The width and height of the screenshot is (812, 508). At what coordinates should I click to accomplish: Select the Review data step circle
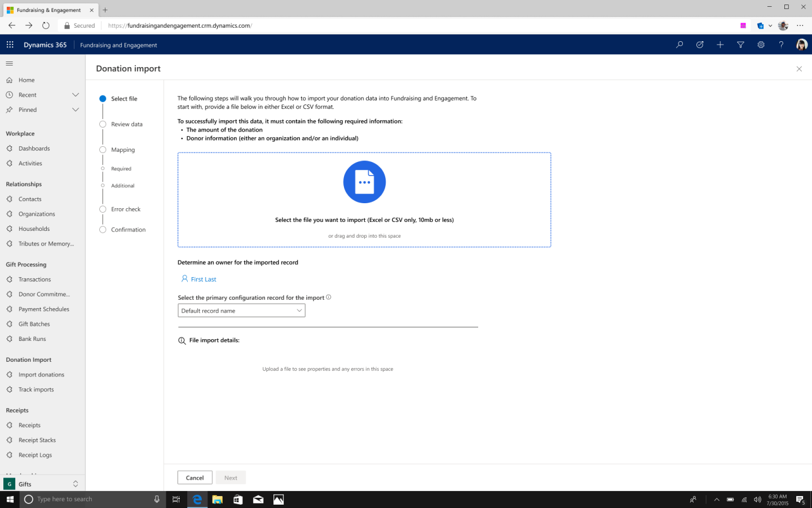point(103,124)
